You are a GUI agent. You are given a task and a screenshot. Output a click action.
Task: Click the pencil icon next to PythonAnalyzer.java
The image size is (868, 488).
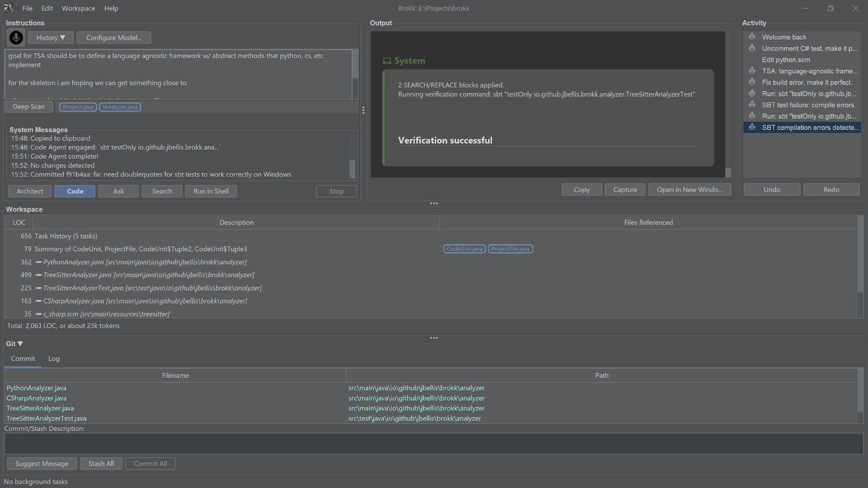point(39,262)
